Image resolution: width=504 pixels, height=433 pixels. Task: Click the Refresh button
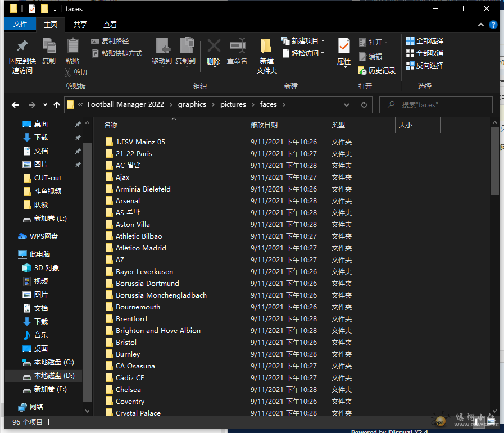point(364,104)
